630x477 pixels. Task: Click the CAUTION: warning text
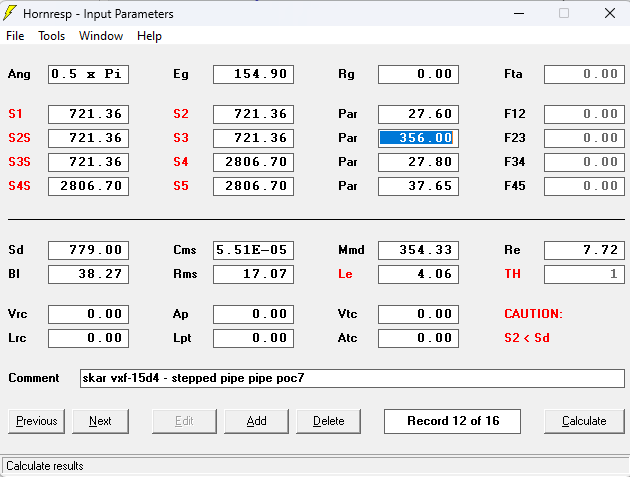tap(534, 314)
